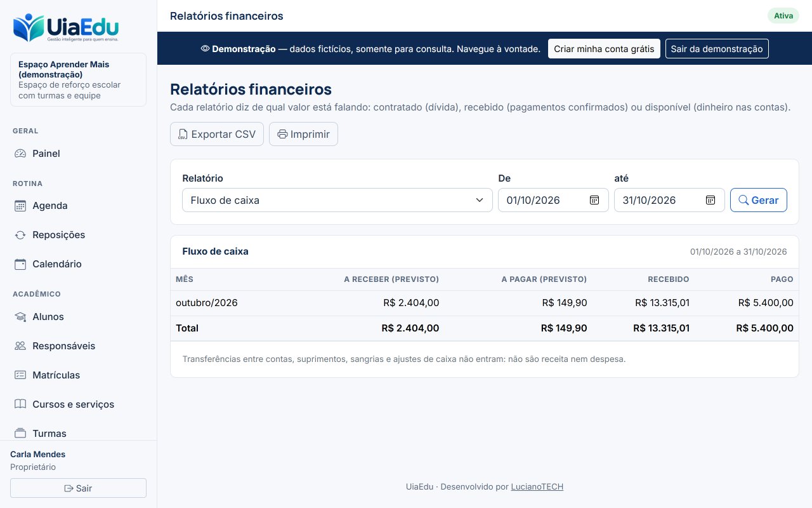
Task: Open the LucianoTECH footer link
Action: click(x=537, y=487)
